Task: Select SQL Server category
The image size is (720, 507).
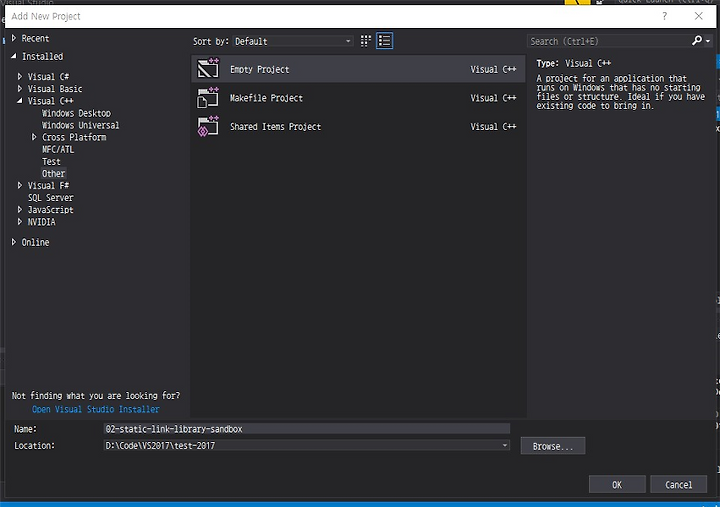Action: coord(51,197)
